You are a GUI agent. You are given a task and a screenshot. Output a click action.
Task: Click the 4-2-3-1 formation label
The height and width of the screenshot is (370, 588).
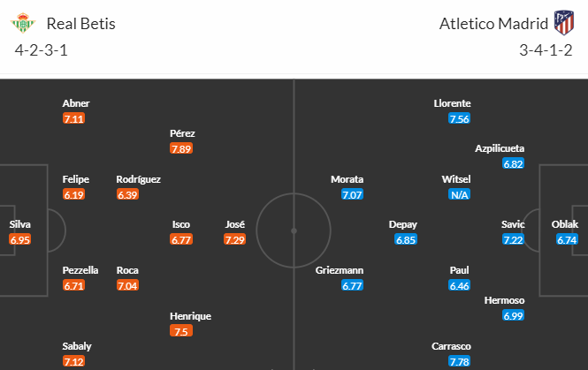42,50
